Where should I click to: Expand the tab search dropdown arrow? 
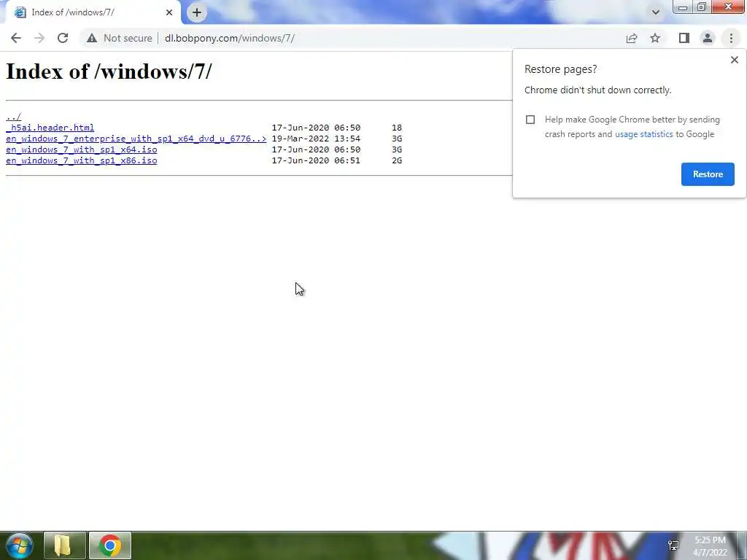(656, 12)
